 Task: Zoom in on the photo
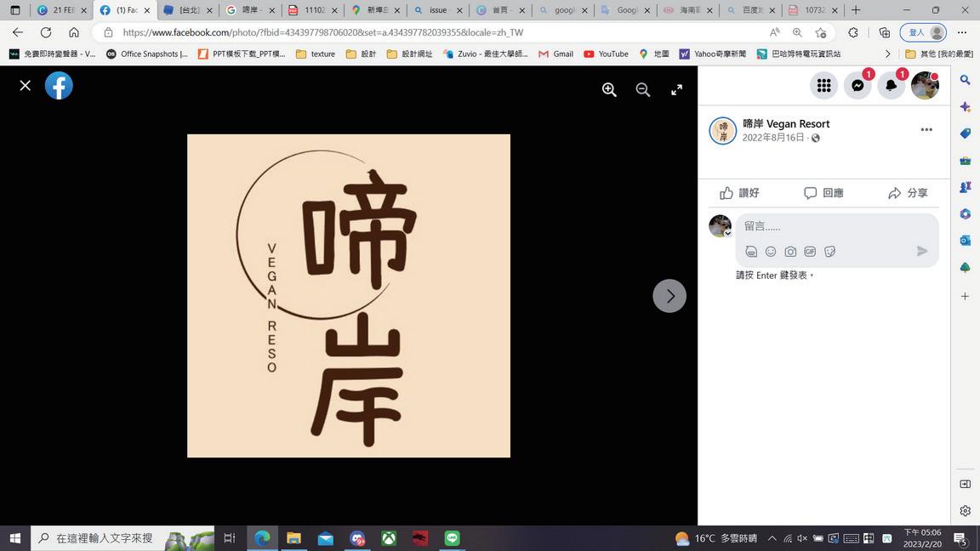(609, 89)
